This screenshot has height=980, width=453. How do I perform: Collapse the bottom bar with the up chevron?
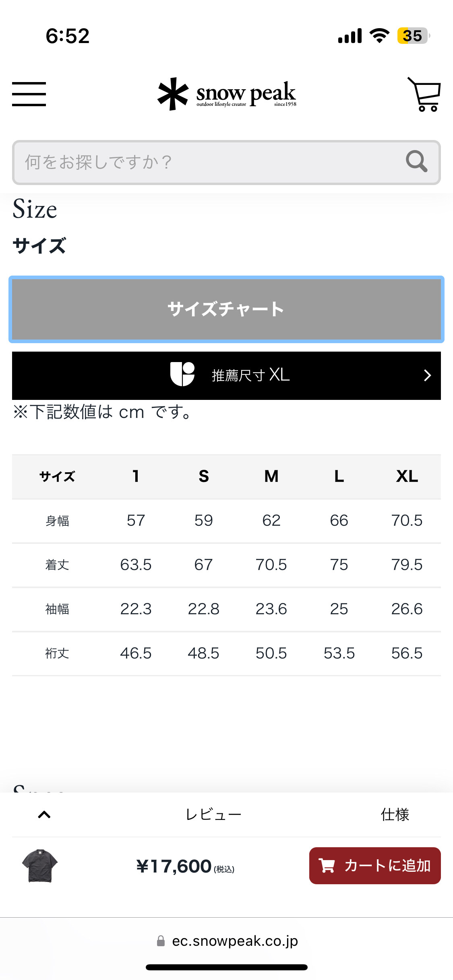click(44, 815)
